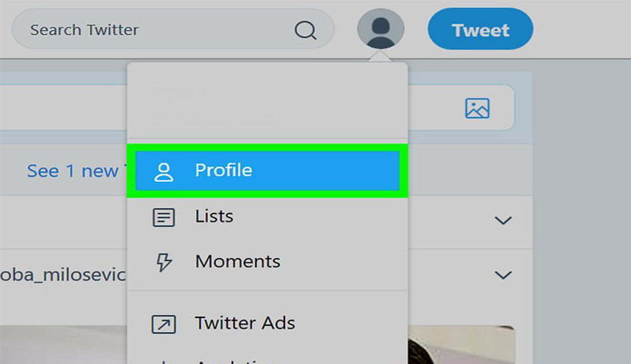Click the Twitter Ads external arrow icon
The width and height of the screenshot is (631, 364).
tap(164, 323)
